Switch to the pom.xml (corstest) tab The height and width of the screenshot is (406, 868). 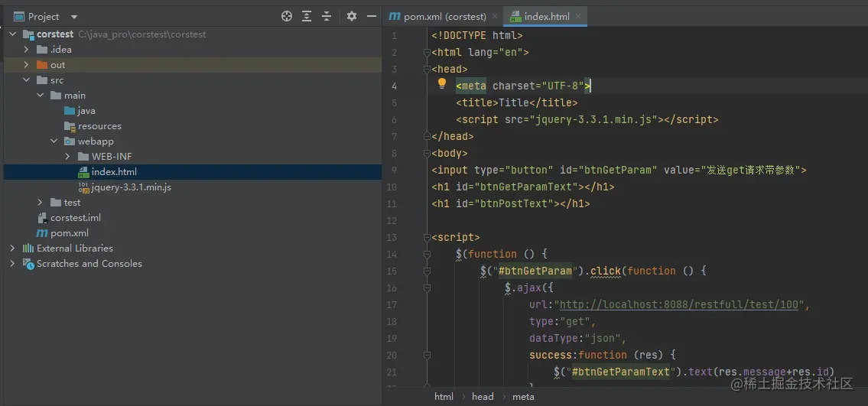pyautogui.click(x=444, y=17)
